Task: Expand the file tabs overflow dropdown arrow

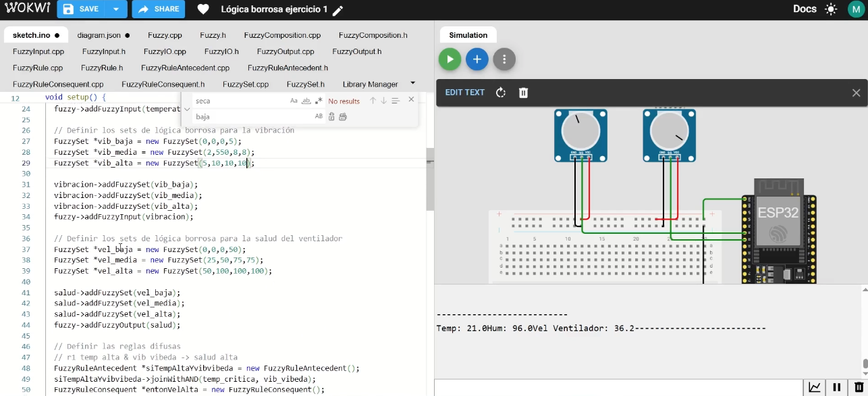Action: pos(412,82)
